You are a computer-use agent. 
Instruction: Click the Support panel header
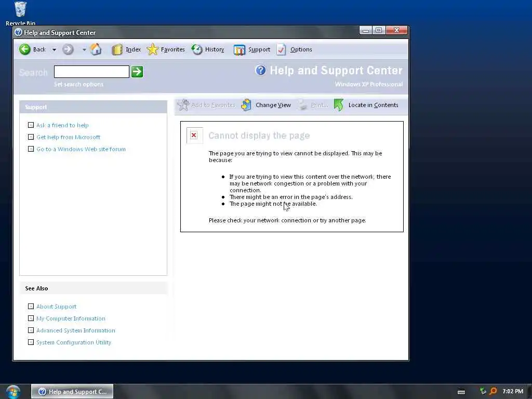(94, 107)
